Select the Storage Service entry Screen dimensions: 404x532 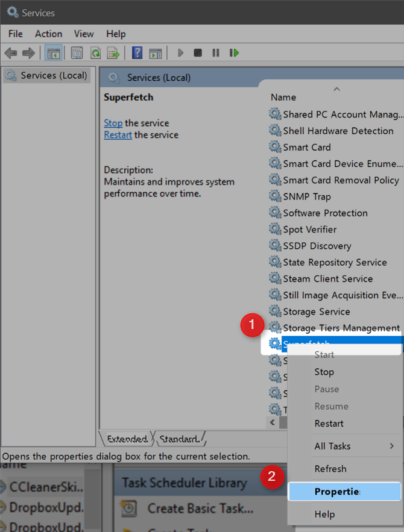[317, 311]
